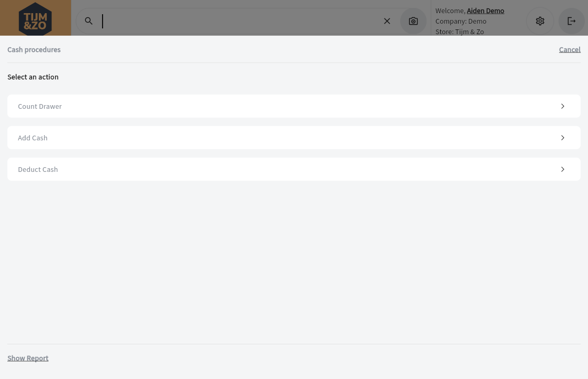Click the Cash procedures heading
Image resolution: width=588 pixels, height=379 pixels.
coord(34,49)
